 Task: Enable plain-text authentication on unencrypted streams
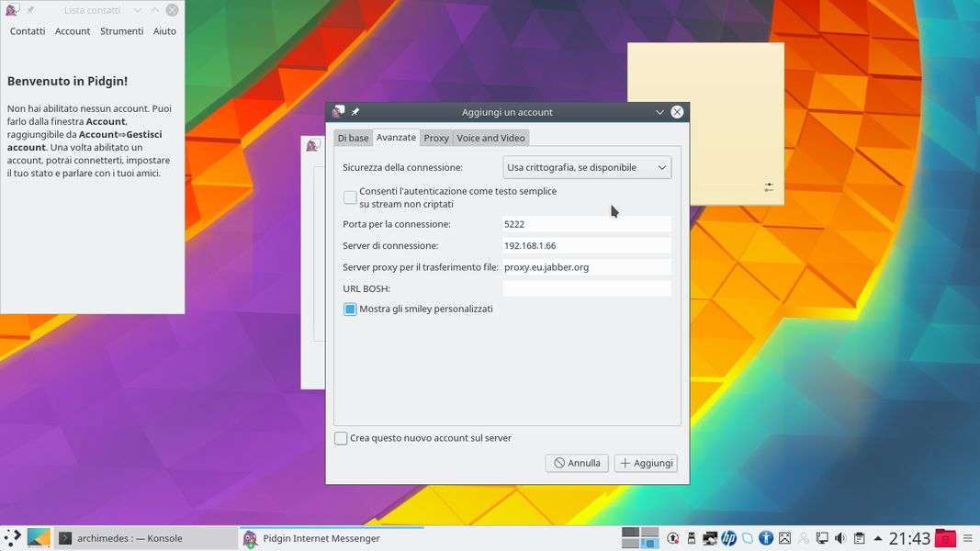click(350, 197)
